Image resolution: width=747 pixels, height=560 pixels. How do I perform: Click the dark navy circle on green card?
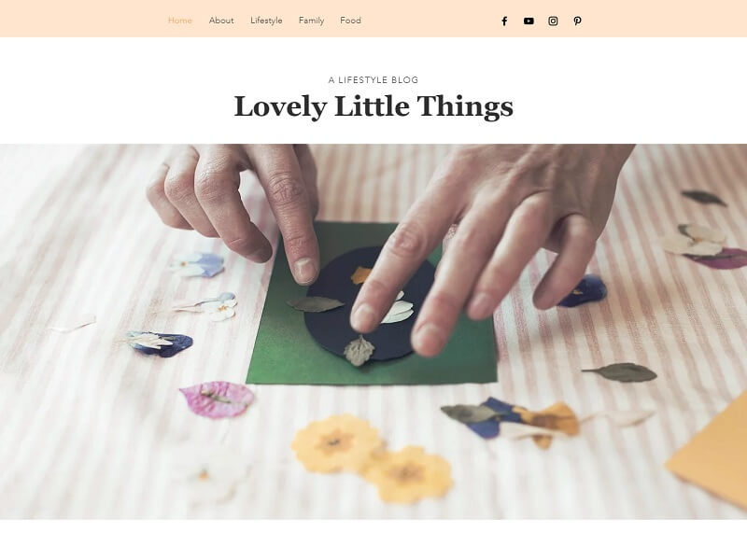(364, 305)
